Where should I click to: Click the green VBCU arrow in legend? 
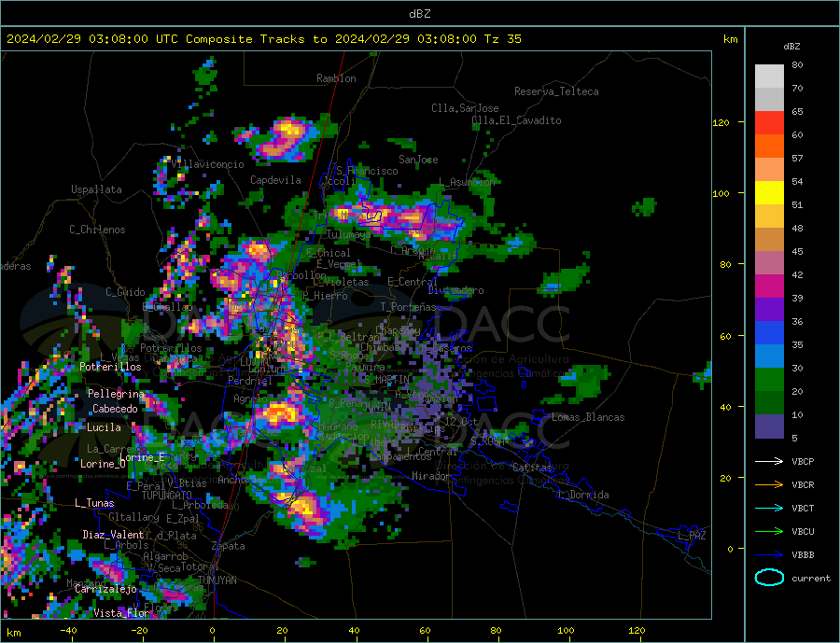(769, 532)
